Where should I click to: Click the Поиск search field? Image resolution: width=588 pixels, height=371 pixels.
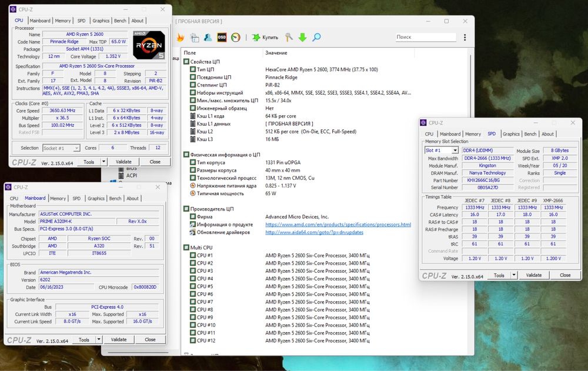(x=425, y=37)
